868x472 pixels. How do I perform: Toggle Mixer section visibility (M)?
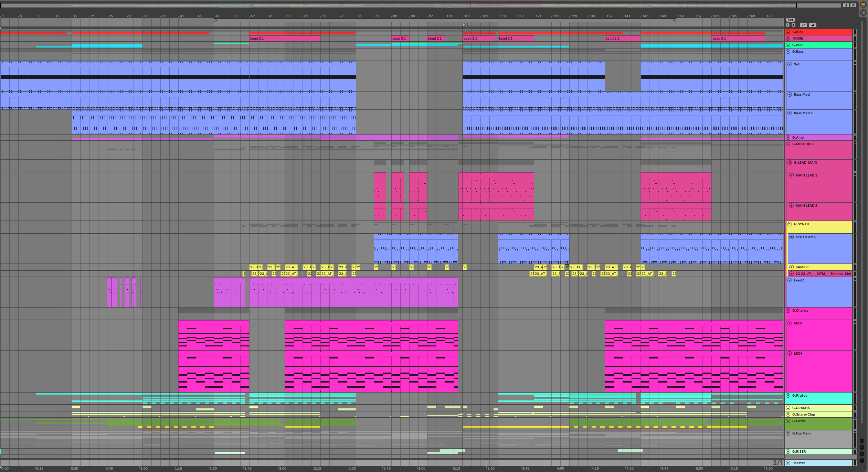(862, 454)
